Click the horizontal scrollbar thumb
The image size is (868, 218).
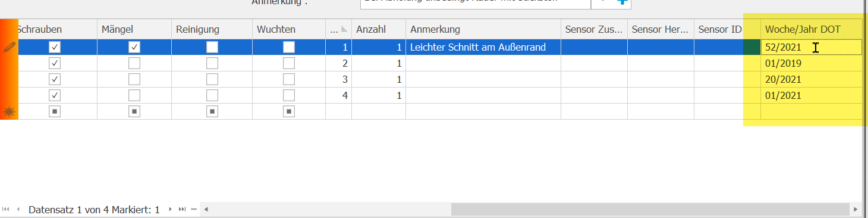pyautogui.click(x=649, y=210)
